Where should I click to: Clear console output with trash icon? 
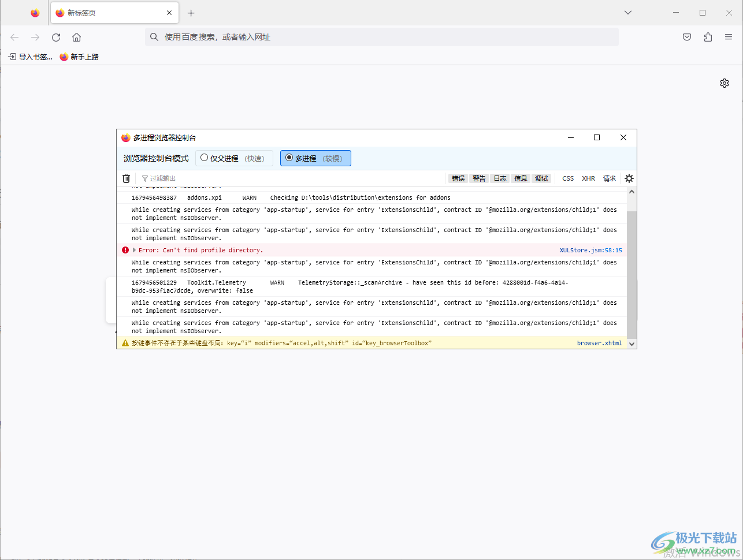pos(127,178)
